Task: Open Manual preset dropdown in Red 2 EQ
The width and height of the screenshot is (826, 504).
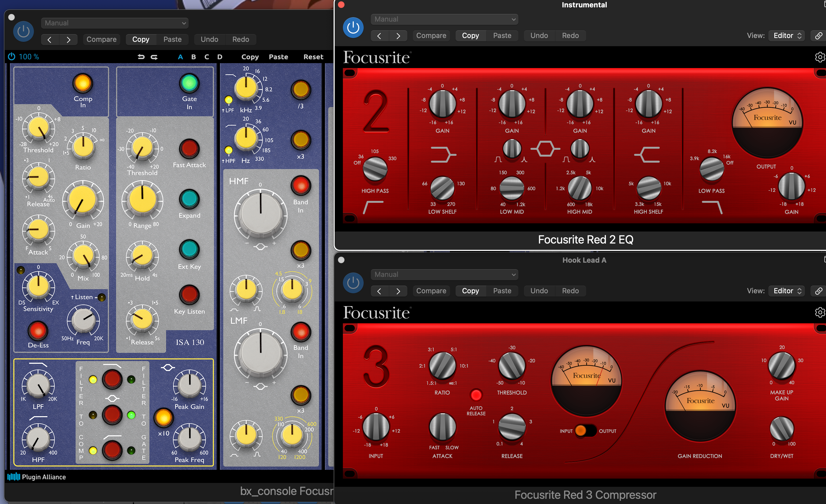Action: (x=445, y=19)
